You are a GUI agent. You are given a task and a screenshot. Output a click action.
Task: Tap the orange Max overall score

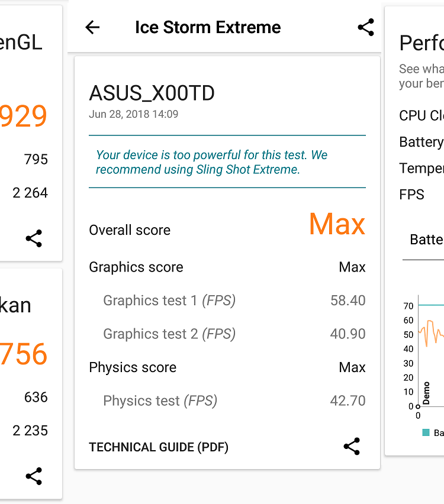[337, 224]
